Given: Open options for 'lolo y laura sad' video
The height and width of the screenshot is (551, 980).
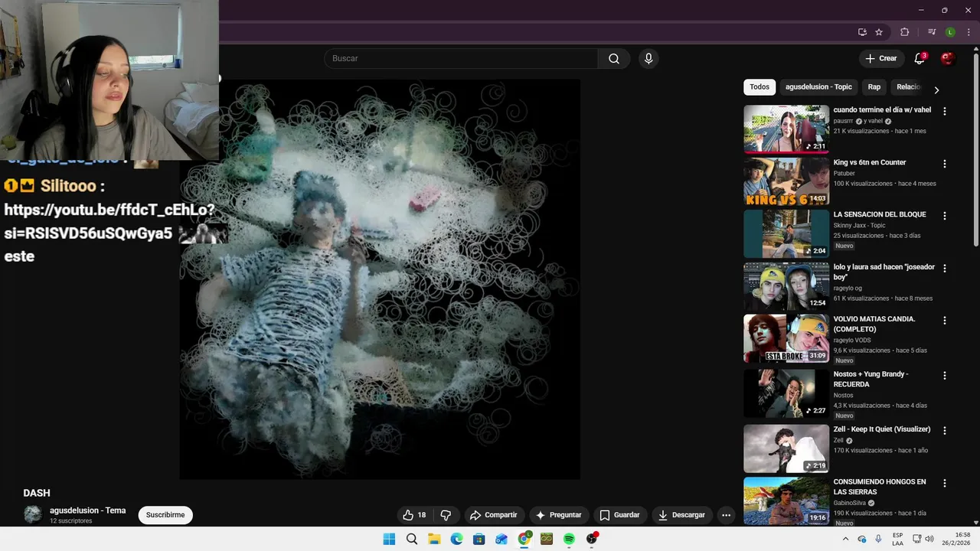Looking at the screenshot, I should 944,268.
